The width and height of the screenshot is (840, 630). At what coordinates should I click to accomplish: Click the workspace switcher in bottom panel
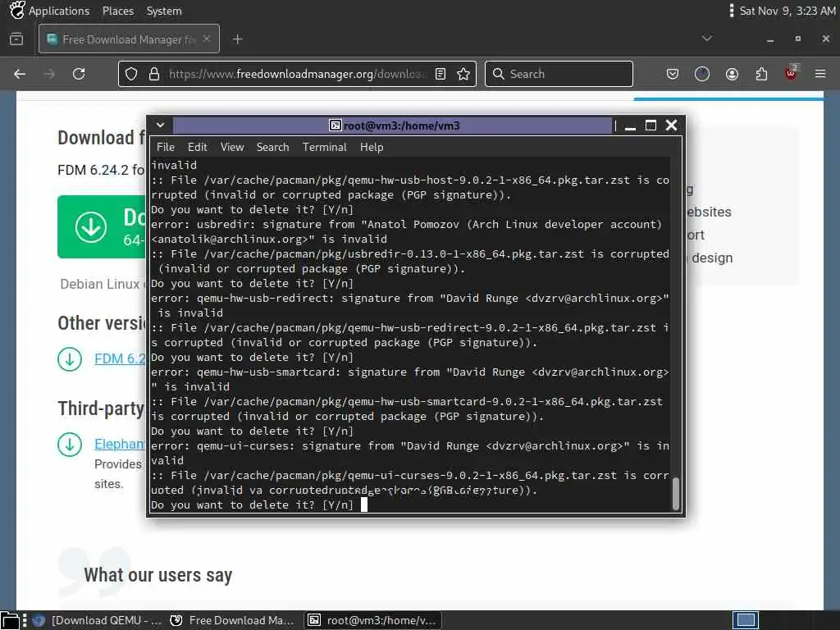(x=746, y=620)
